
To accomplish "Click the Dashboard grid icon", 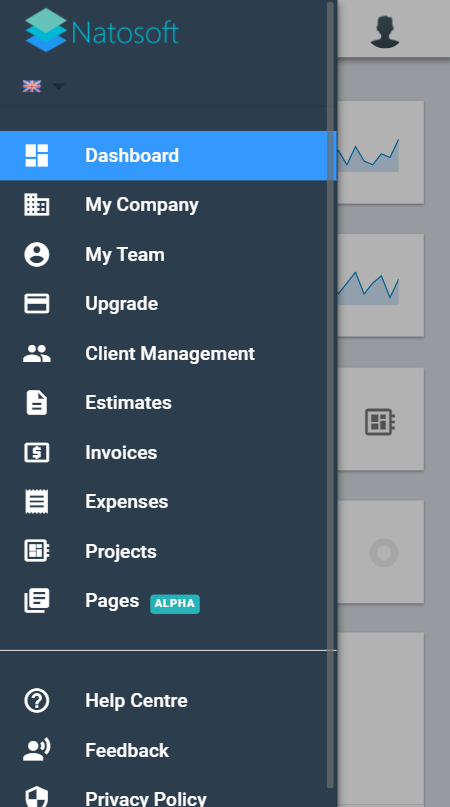I will (x=37, y=155).
